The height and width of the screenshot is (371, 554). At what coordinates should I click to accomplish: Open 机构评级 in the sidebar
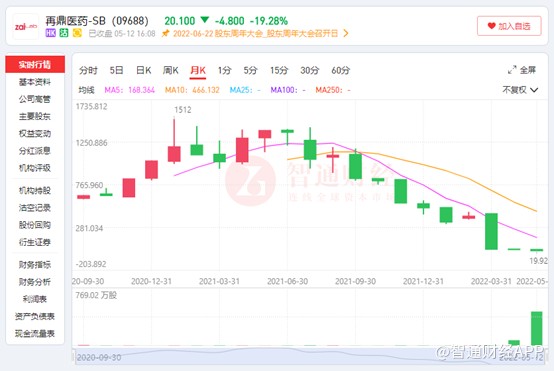35,168
